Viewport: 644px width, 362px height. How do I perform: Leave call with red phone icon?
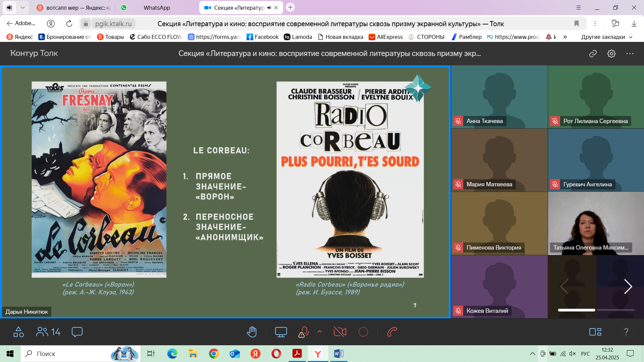[x=392, y=332]
